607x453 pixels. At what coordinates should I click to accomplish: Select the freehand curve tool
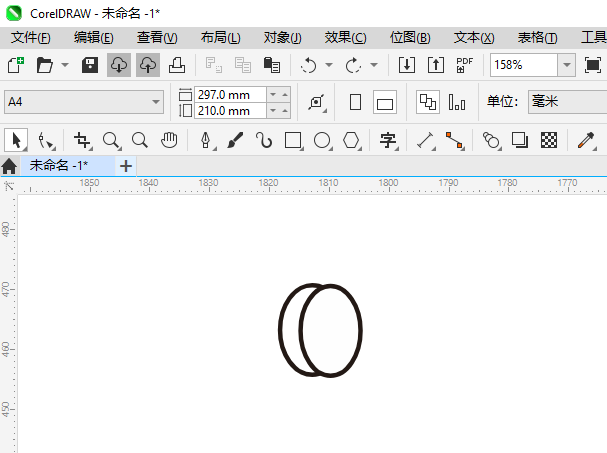pyautogui.click(x=264, y=140)
